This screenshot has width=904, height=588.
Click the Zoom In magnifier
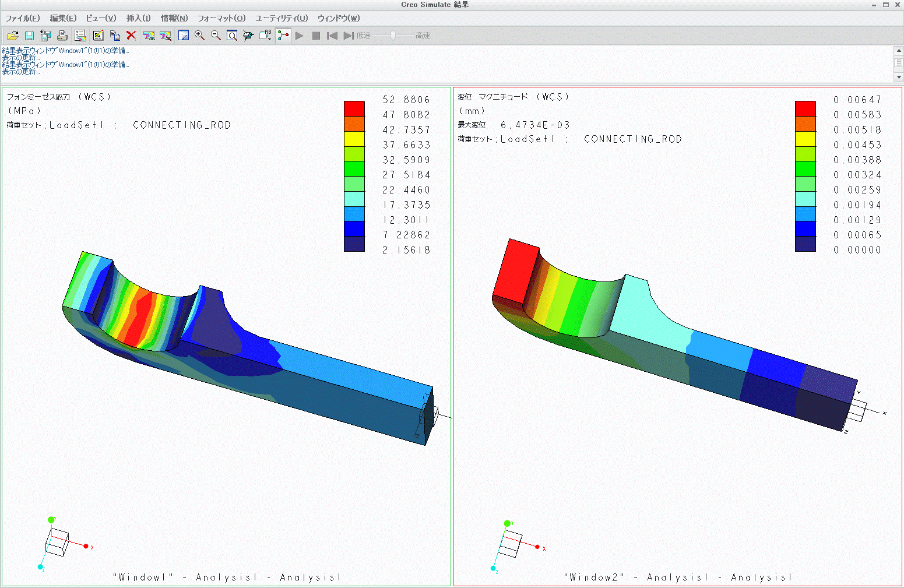(x=199, y=36)
